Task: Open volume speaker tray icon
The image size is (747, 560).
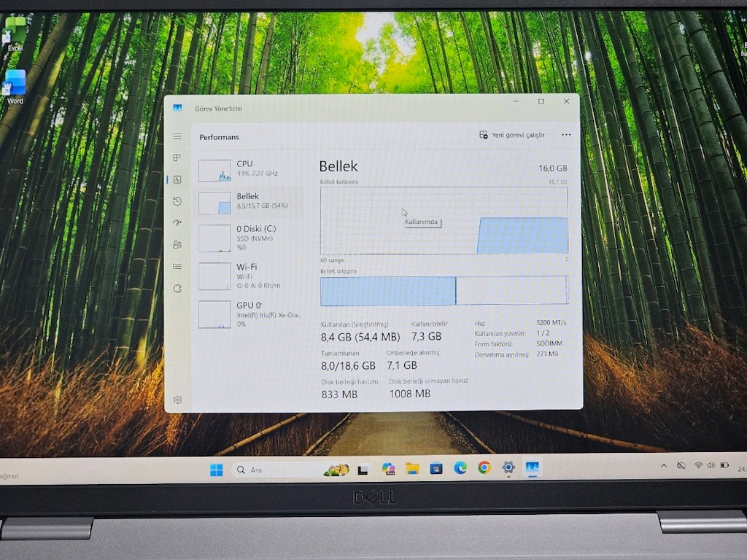Action: (711, 465)
